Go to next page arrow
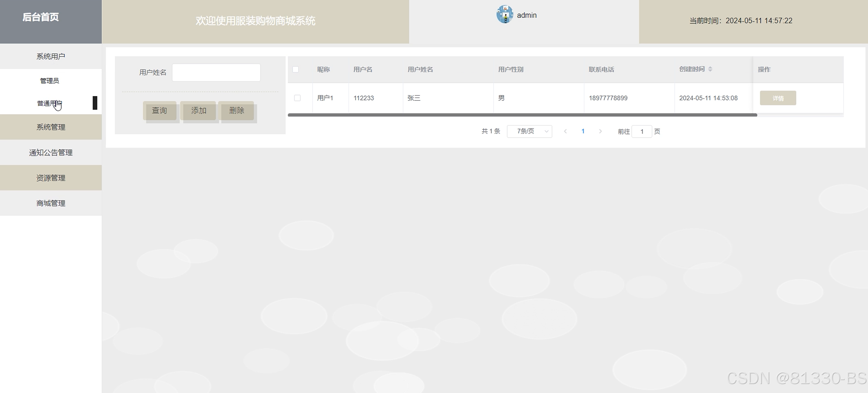Viewport: 868px width, 393px height. tap(600, 132)
